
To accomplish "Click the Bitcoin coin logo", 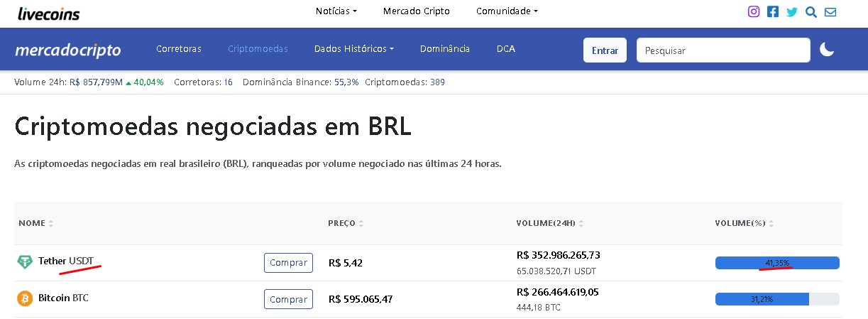I will click(x=25, y=298).
